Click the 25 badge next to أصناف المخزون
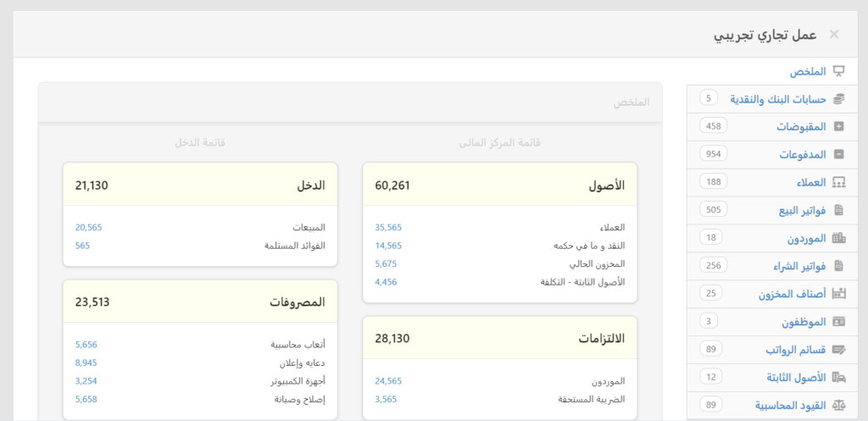Viewport: 868px width, 421px height. [x=711, y=293]
